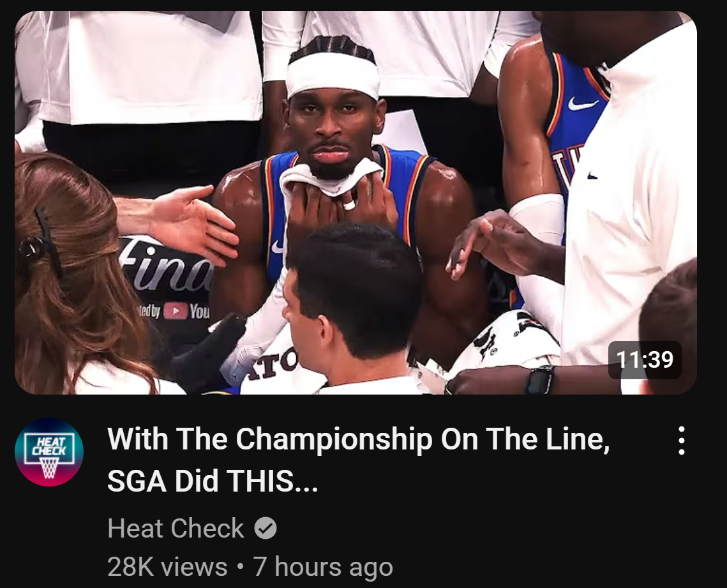
Task: Click the '7 hours ago' timestamp
Action: 323,567
